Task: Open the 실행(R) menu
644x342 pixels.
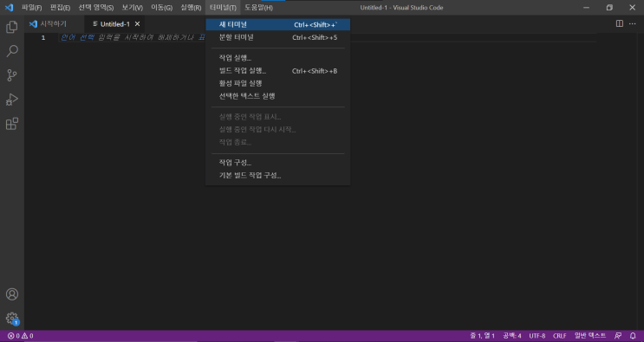Action: point(191,8)
